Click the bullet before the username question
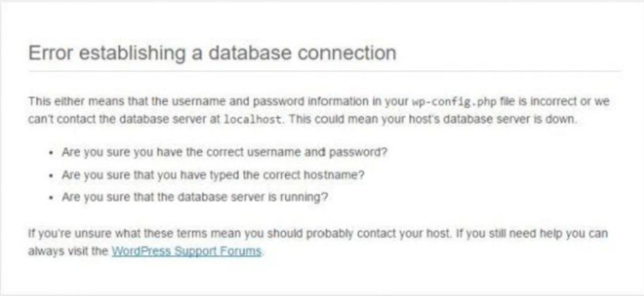Viewport: 644px width, 296px height. tap(51, 153)
